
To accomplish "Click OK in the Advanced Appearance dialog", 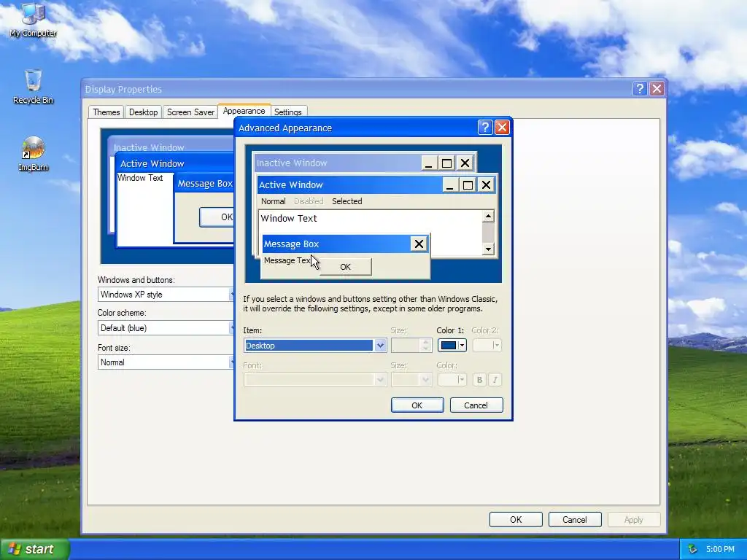I will (417, 405).
